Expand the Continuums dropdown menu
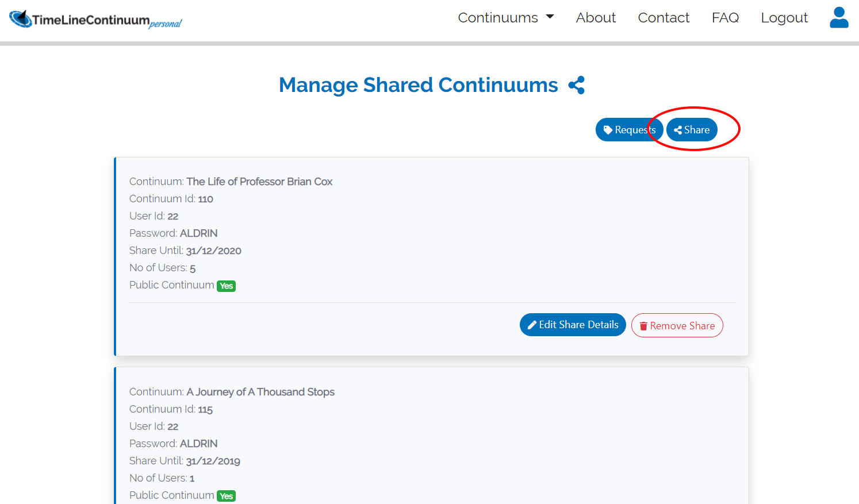Image resolution: width=859 pixels, height=504 pixels. pyautogui.click(x=505, y=18)
